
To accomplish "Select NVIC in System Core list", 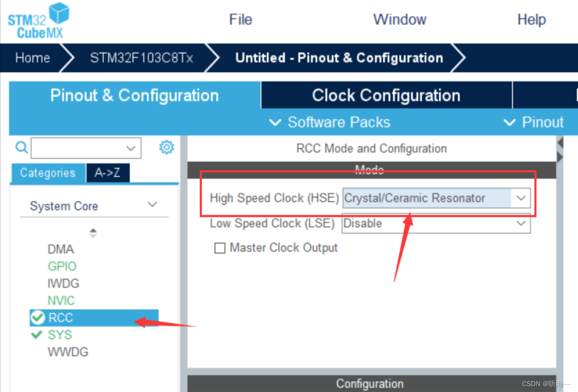I will (61, 301).
